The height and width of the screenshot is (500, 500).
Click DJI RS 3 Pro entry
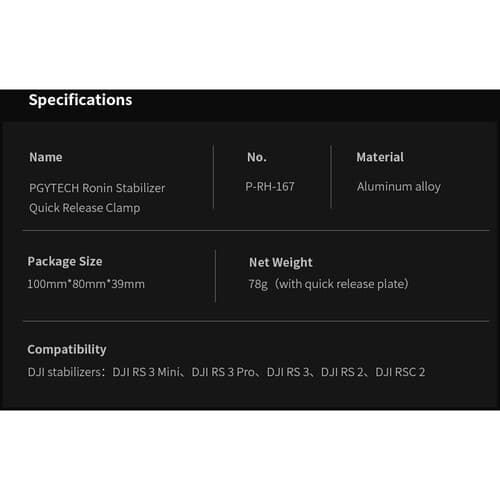(223, 372)
